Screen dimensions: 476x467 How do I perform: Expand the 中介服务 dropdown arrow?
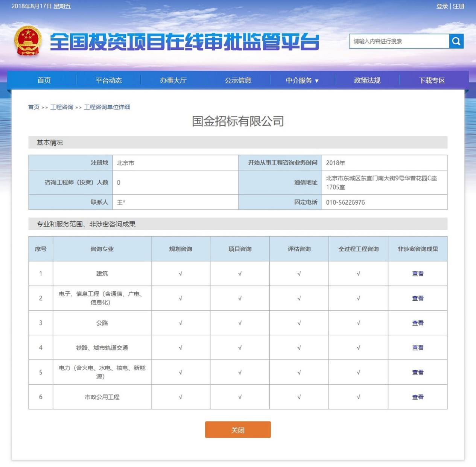tap(316, 81)
